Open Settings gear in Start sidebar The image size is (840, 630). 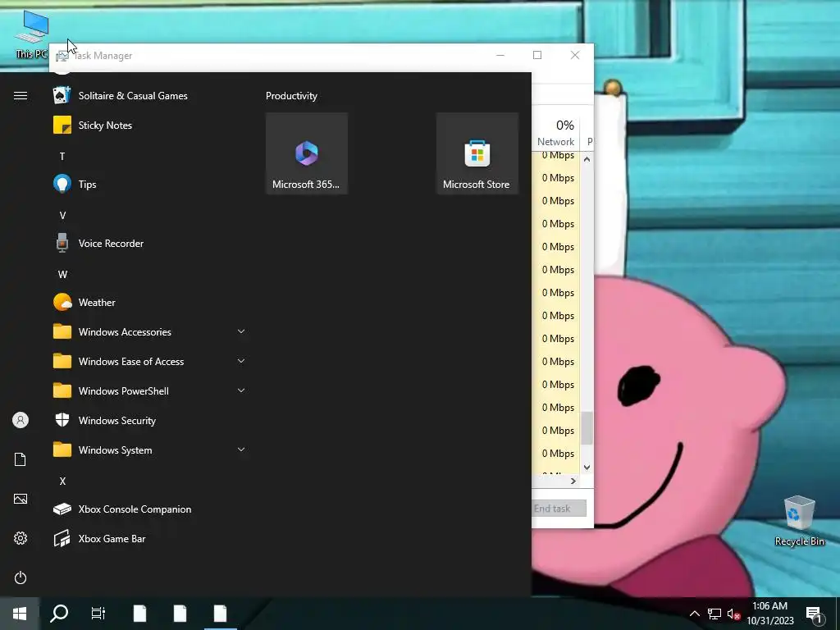click(21, 538)
